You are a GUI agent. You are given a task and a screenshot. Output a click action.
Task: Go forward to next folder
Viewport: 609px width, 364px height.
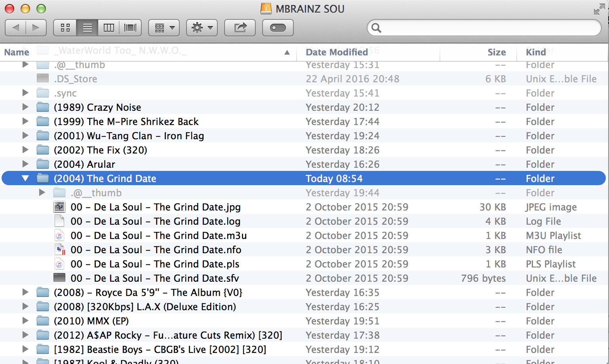coord(36,28)
